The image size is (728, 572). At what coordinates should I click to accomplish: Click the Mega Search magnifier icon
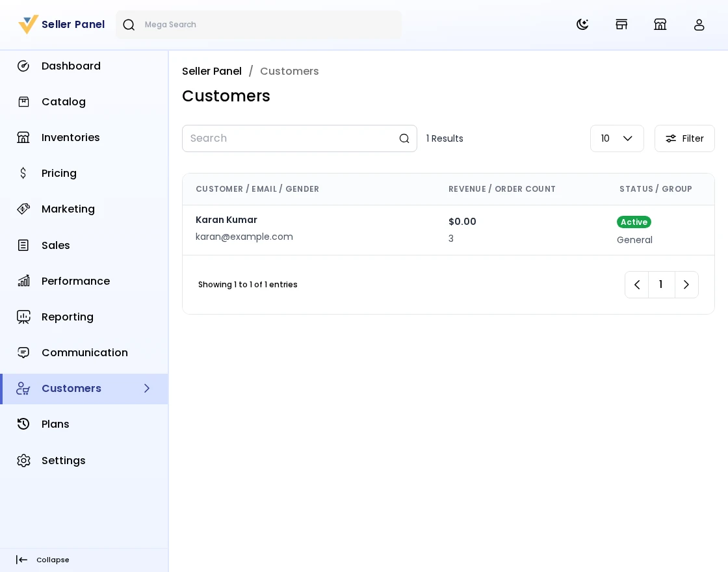129,25
